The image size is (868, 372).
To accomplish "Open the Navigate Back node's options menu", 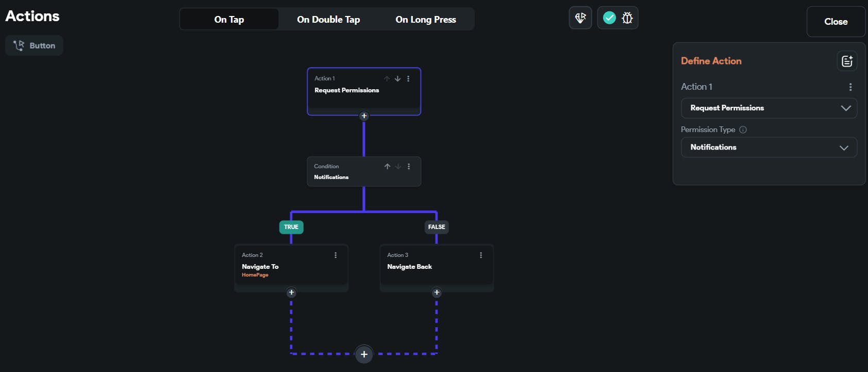I will point(481,255).
